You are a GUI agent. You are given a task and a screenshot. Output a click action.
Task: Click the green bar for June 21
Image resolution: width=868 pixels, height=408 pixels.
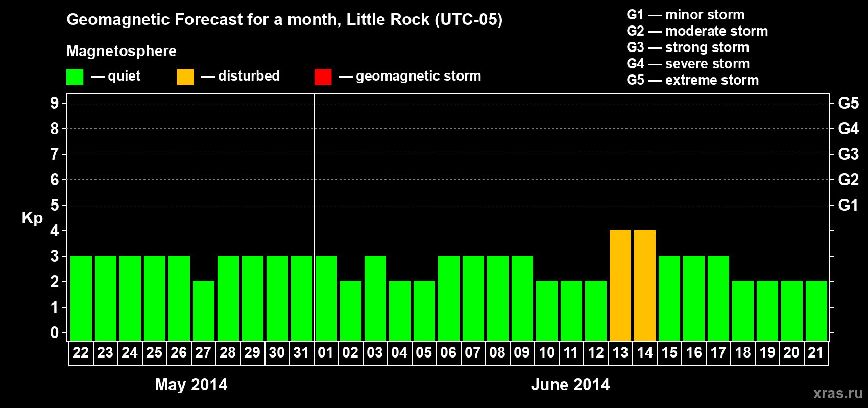click(x=816, y=311)
